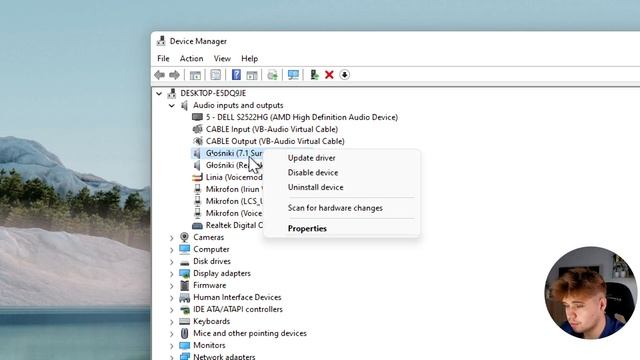
Task: Expand the Computer category
Action: pos(172,249)
